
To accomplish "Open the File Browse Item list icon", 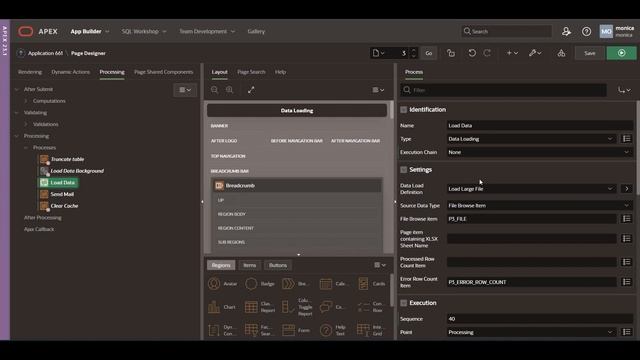I will coord(626,219).
